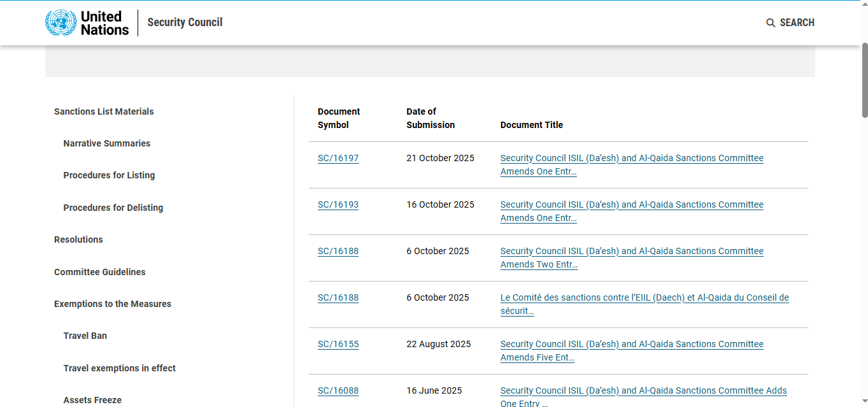Open the 21 October 2025 press release title

point(631,159)
